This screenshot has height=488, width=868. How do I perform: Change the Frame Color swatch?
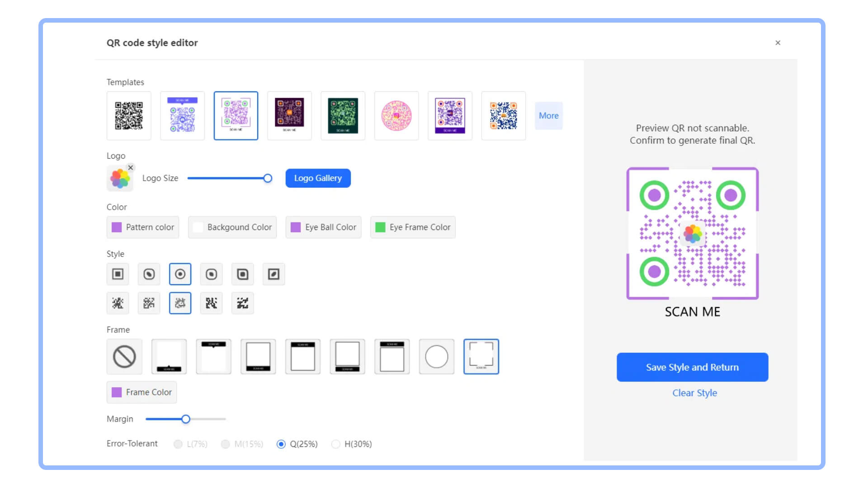(x=142, y=392)
